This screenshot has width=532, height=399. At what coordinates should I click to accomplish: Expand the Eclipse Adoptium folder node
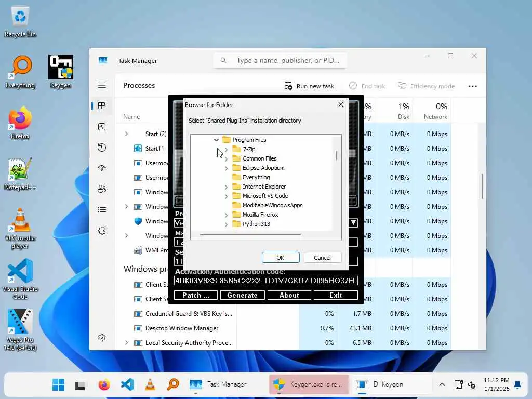(227, 168)
